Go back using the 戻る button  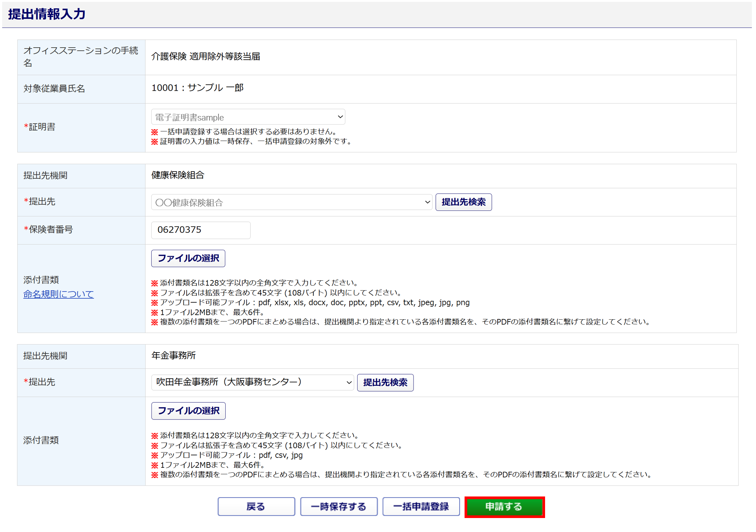pyautogui.click(x=256, y=507)
